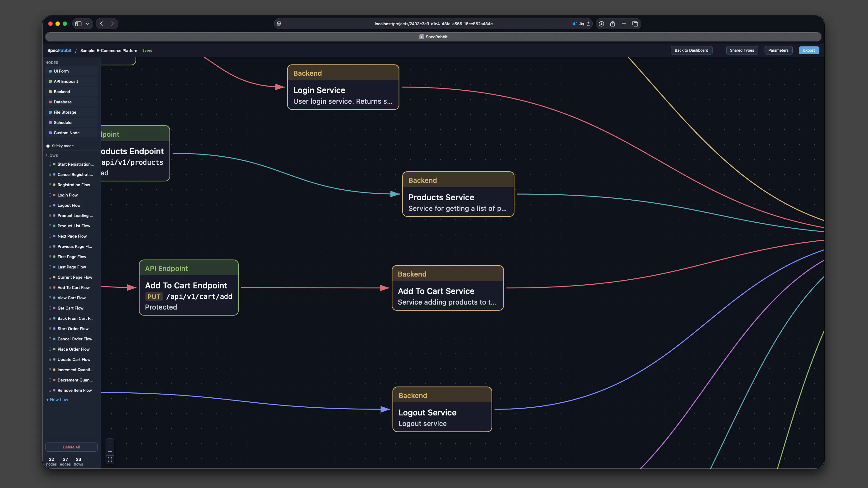Click the Add To Cart Endpoint node
The height and width of the screenshot is (488, 868).
189,288
